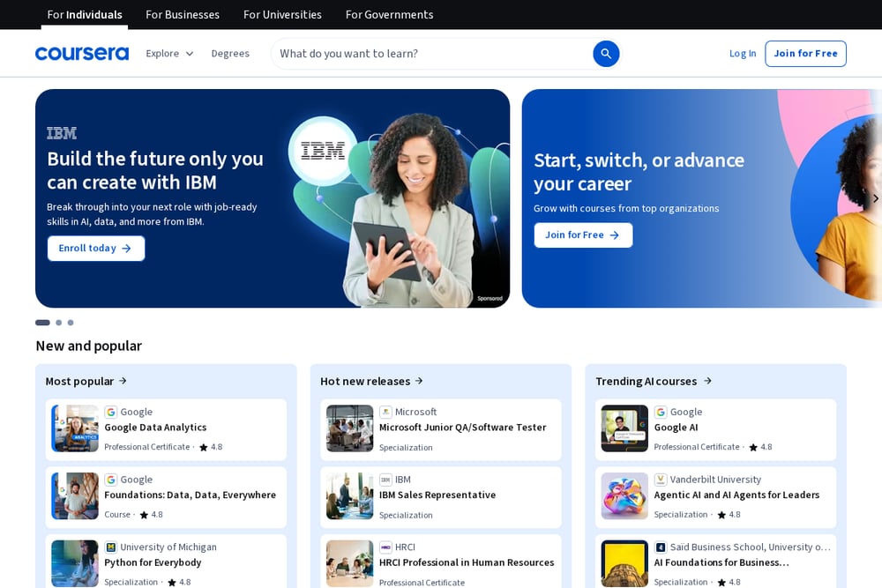
Task: Click the IBM Sales Representative title
Action: point(437,495)
